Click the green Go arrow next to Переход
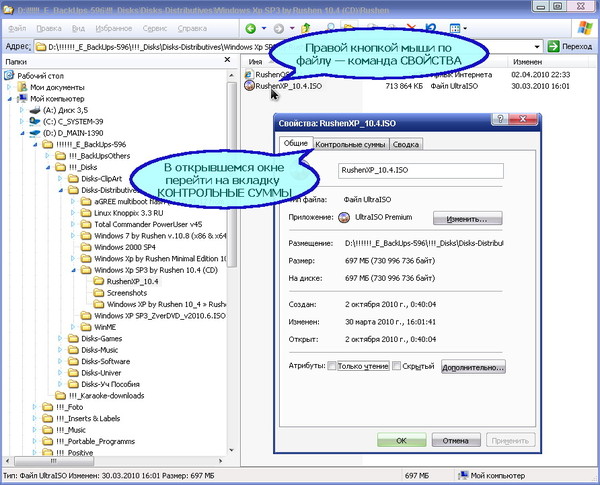 [553, 46]
